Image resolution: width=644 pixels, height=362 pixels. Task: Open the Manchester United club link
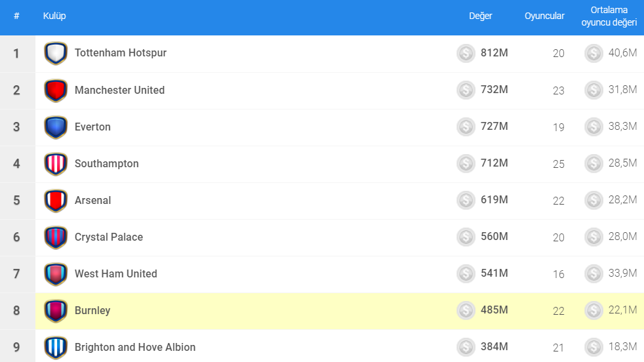[119, 90]
